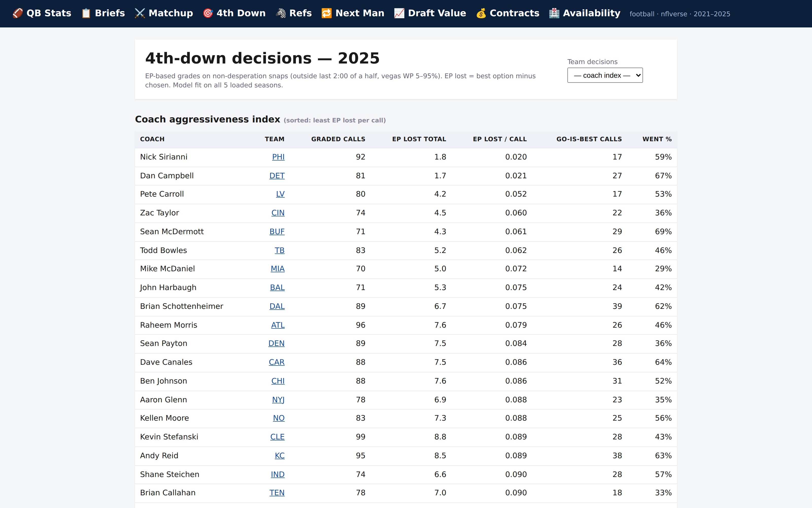Viewport: 812px width, 508px height.
Task: Click the 4th-down decisions — 2025 title
Action: click(262, 58)
